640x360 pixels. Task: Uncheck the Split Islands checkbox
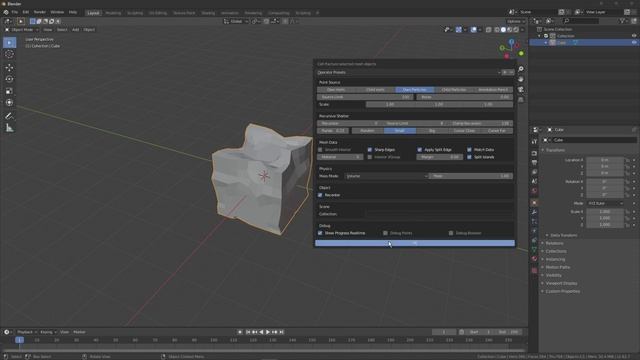(469, 157)
